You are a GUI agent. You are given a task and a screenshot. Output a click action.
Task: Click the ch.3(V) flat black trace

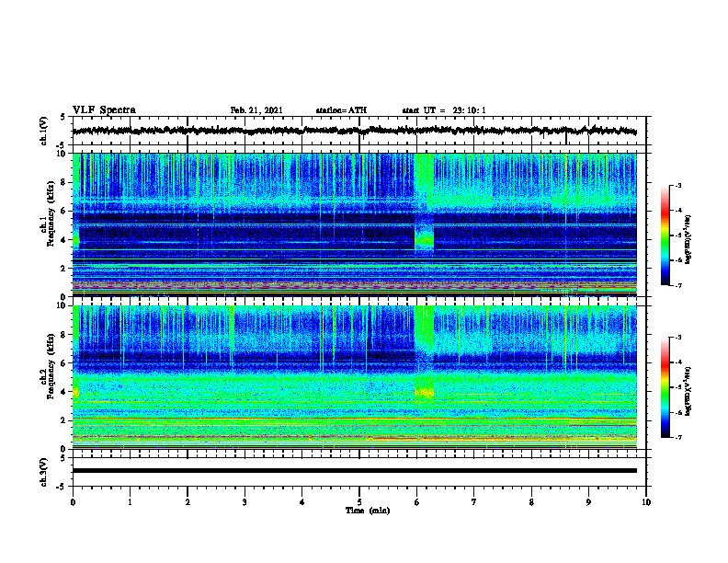pos(354,471)
